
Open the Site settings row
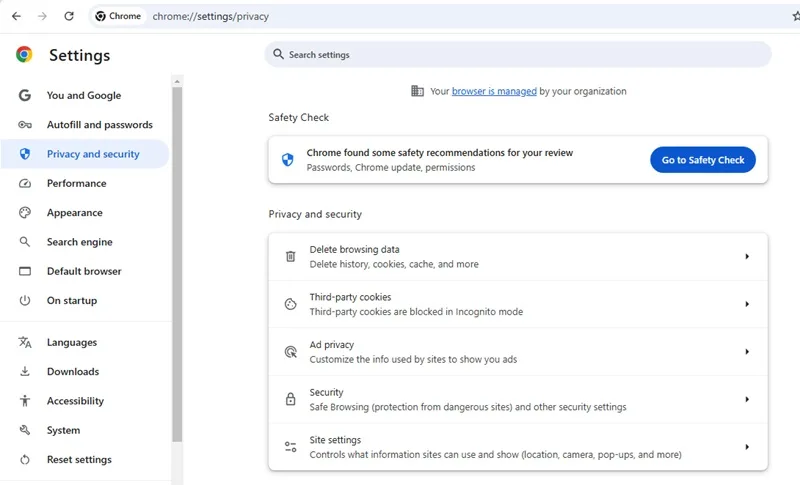coord(518,447)
